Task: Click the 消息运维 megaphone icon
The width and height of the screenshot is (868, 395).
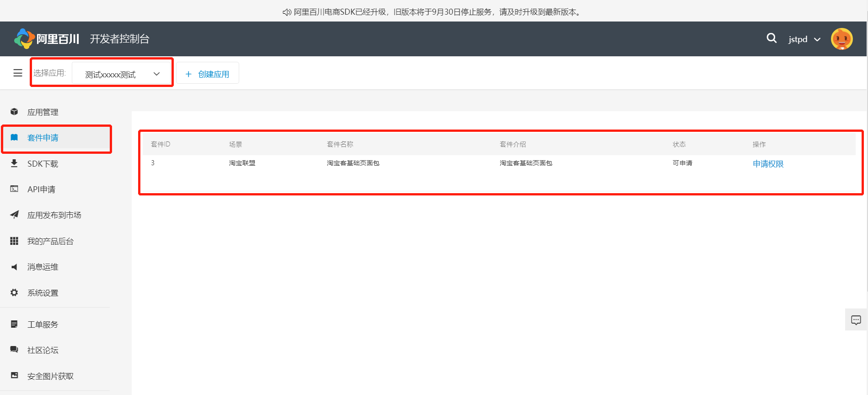Action: click(14, 267)
